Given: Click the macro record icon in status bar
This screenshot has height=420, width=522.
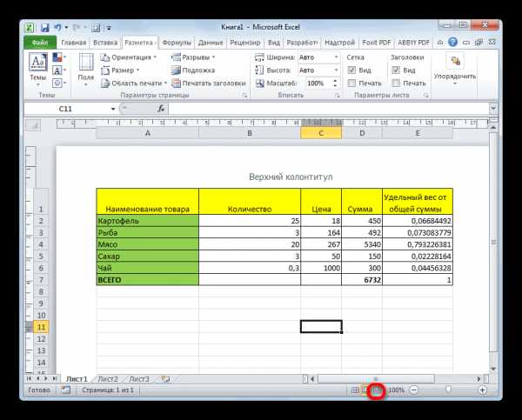Looking at the screenshot, I should [x=65, y=390].
